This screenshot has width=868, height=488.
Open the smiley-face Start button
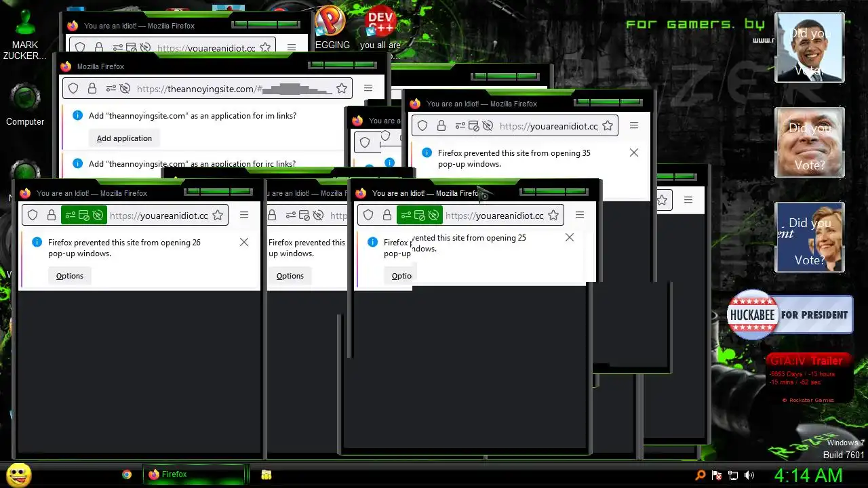(19, 474)
